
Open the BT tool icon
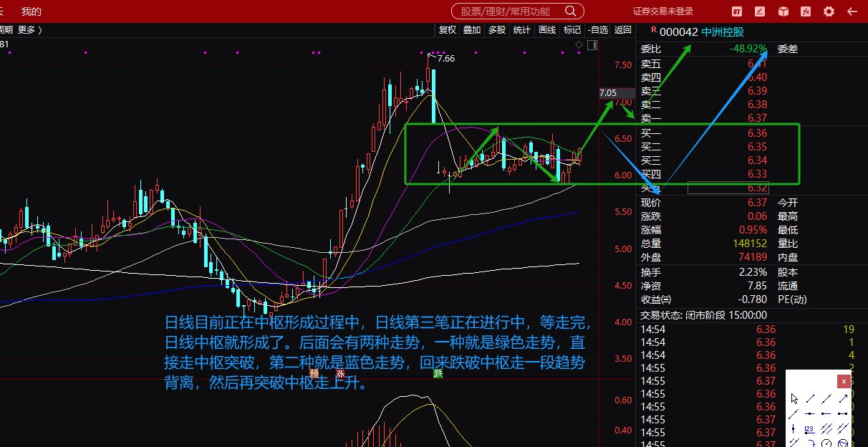pyautogui.click(x=737, y=11)
